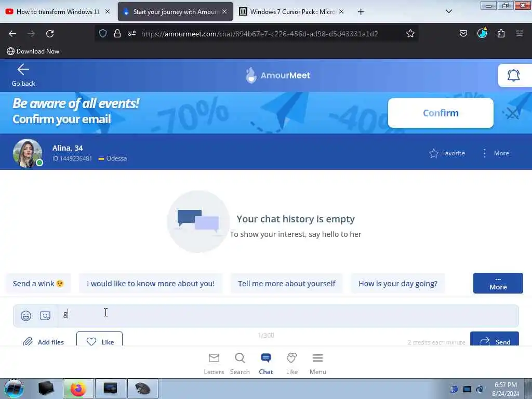This screenshot has height=399, width=532.
Task: Click the black box taskbar icon
Action: pos(46,389)
